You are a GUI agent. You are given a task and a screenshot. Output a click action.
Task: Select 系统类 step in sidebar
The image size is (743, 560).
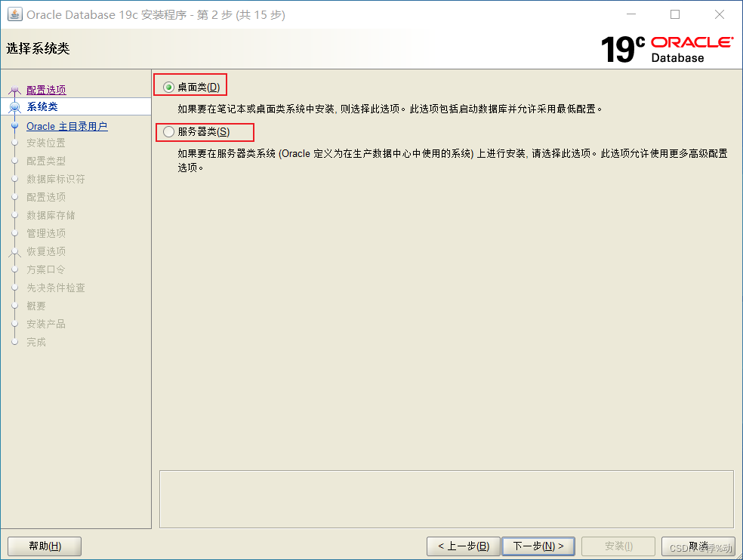pos(76,106)
